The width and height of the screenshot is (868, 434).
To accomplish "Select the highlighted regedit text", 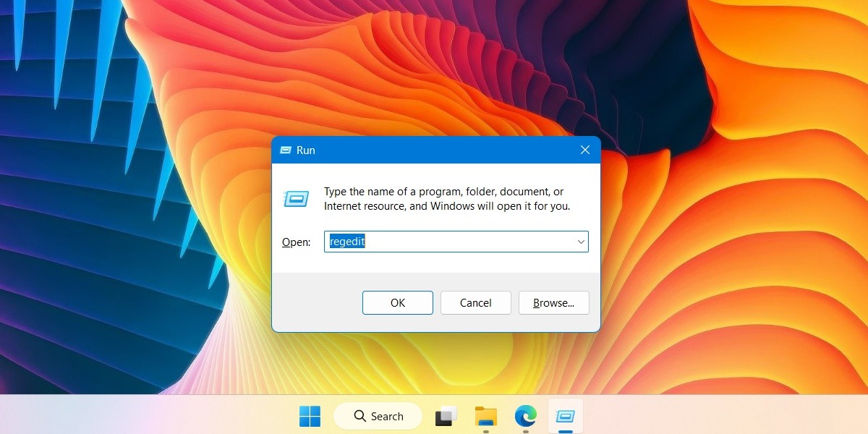I will pos(347,241).
